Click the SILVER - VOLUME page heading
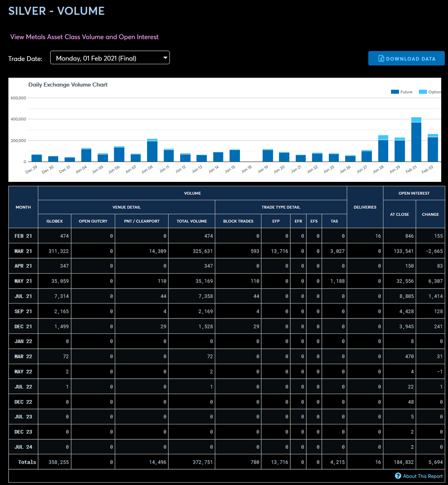 (57, 11)
